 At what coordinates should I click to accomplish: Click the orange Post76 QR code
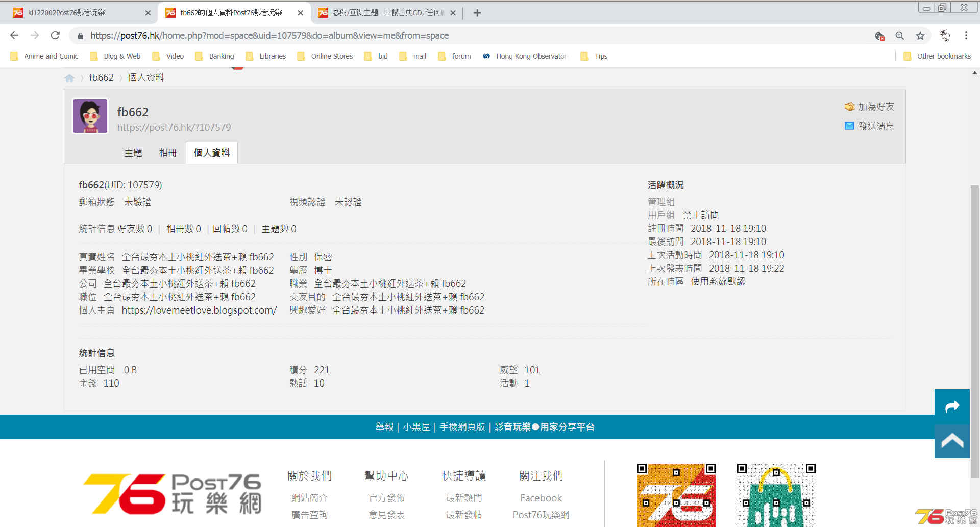pos(676,495)
